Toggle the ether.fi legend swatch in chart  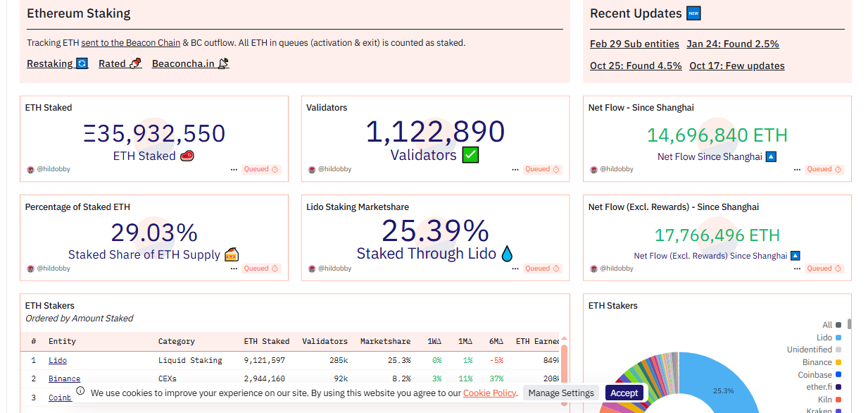pos(839,387)
